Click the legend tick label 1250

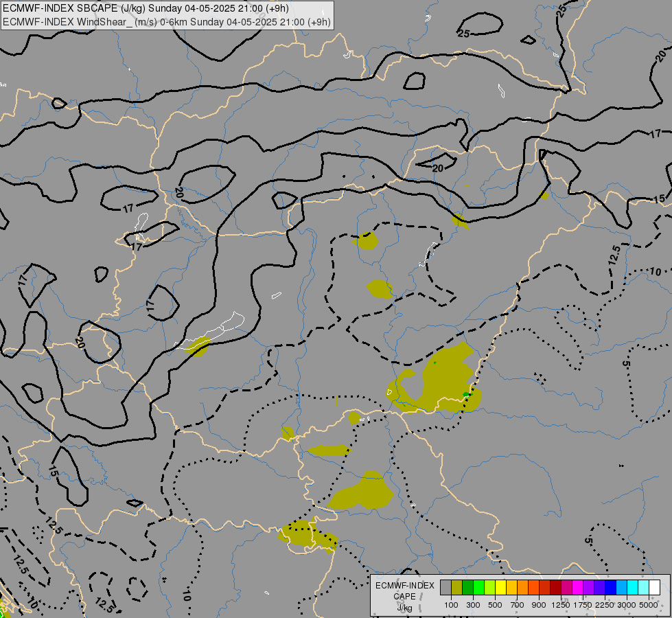pos(561,605)
